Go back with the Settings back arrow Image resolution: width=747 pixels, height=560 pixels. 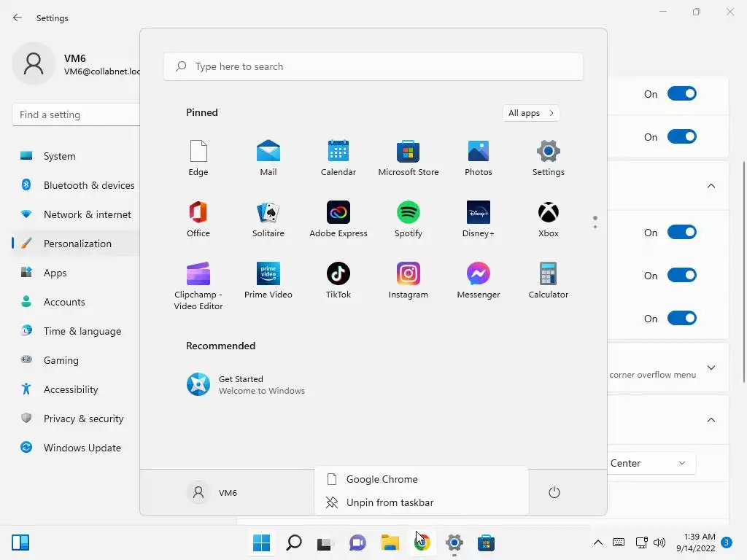(x=18, y=17)
